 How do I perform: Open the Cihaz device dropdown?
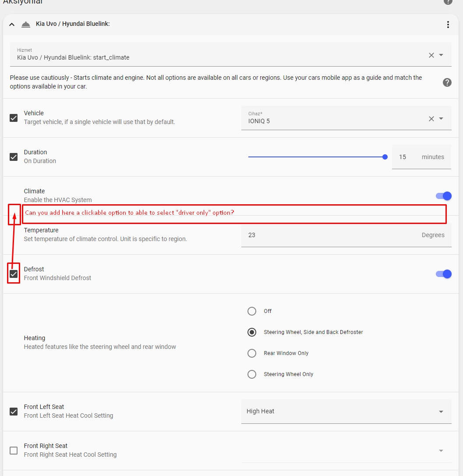tap(441, 118)
